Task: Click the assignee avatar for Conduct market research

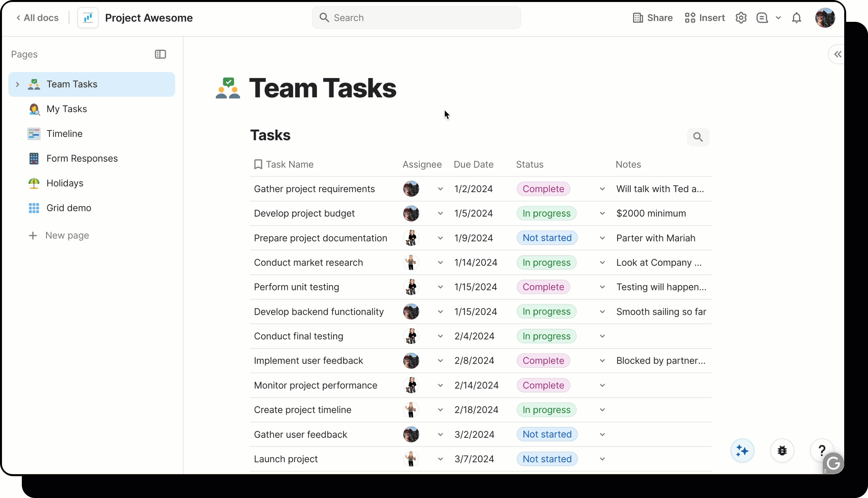Action: (x=411, y=263)
